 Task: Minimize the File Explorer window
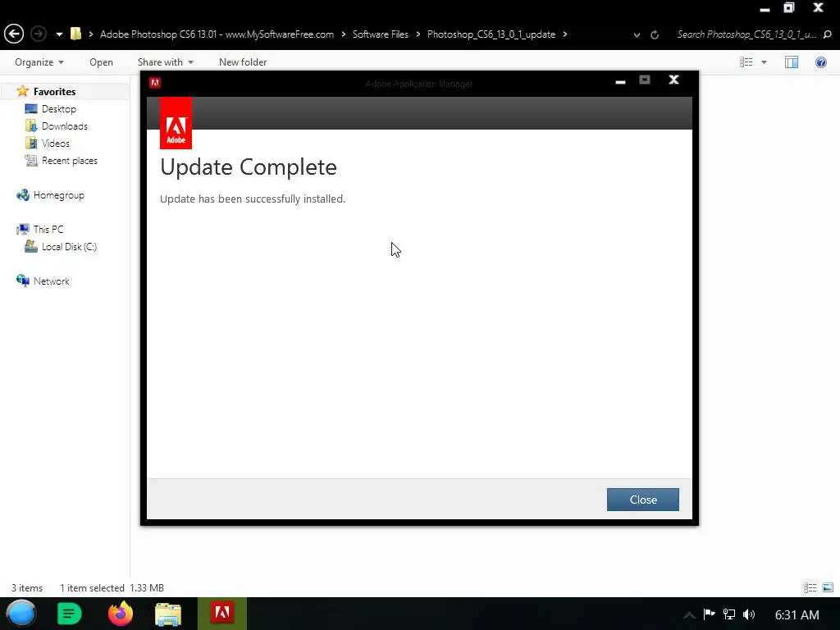[x=765, y=9]
